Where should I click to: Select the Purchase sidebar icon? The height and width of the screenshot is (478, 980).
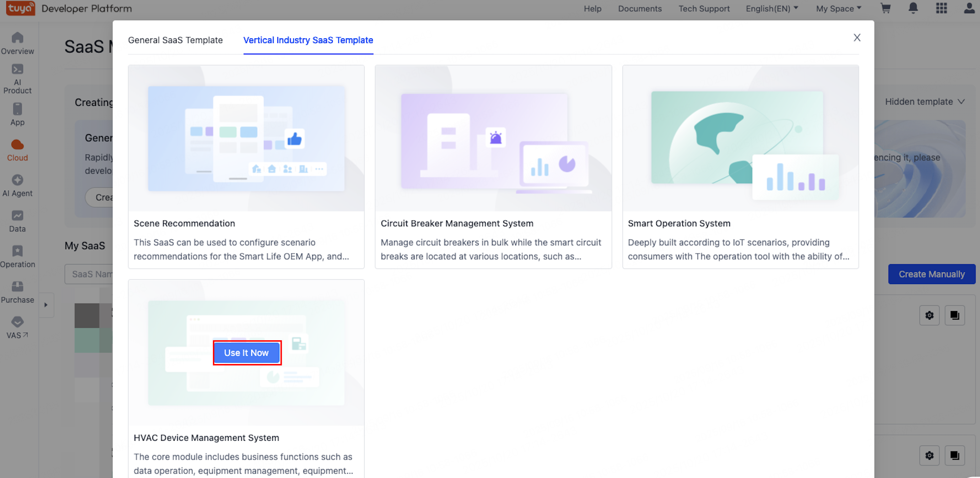(x=17, y=290)
